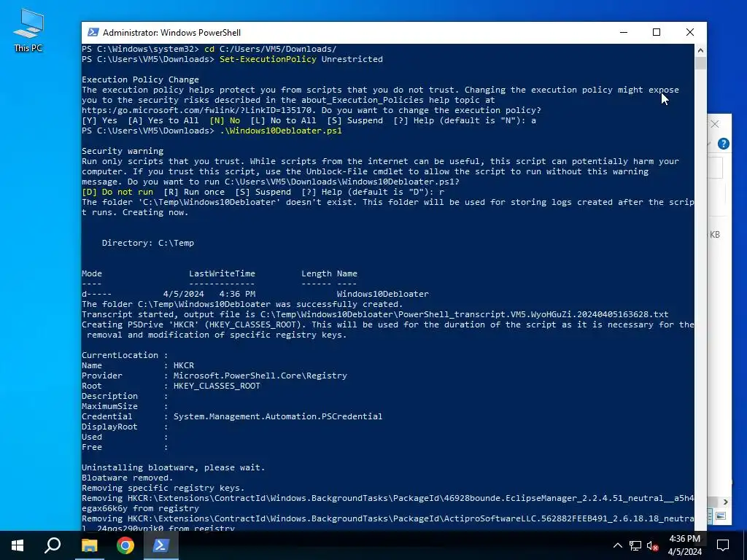Click the PowerShell scrollbar up arrow
The image size is (747, 560).
click(x=700, y=50)
